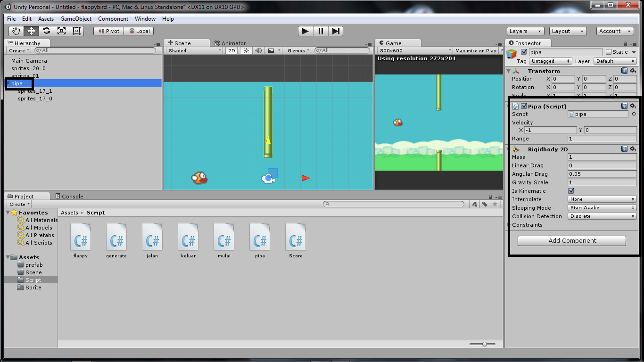Toggle the Pivot handle position button
This screenshot has height=362, width=644.
coord(108,31)
